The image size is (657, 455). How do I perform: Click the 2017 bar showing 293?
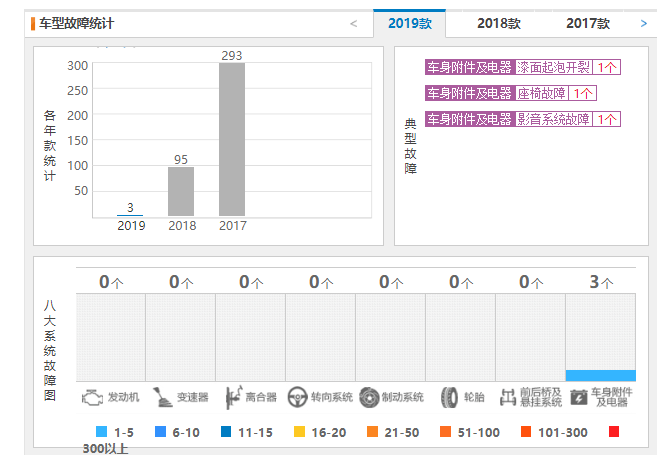tap(232, 139)
